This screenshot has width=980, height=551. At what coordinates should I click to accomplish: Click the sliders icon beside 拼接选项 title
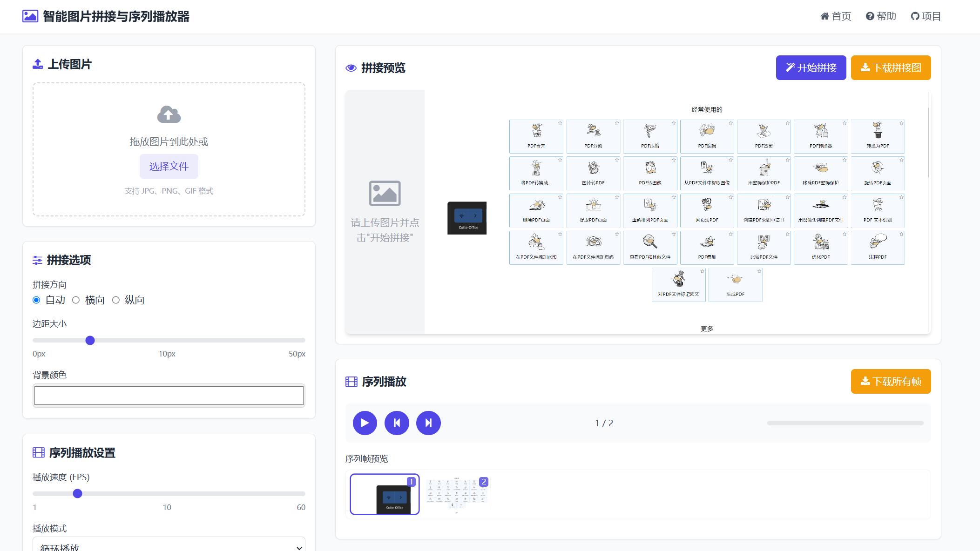click(38, 261)
